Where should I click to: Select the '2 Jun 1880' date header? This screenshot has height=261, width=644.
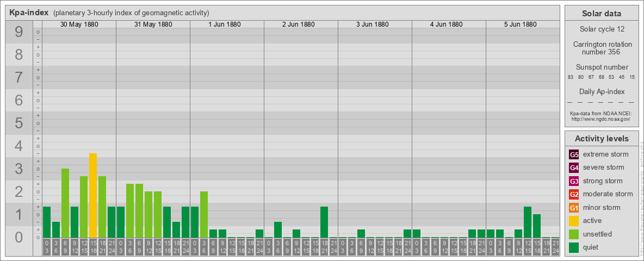click(x=299, y=24)
